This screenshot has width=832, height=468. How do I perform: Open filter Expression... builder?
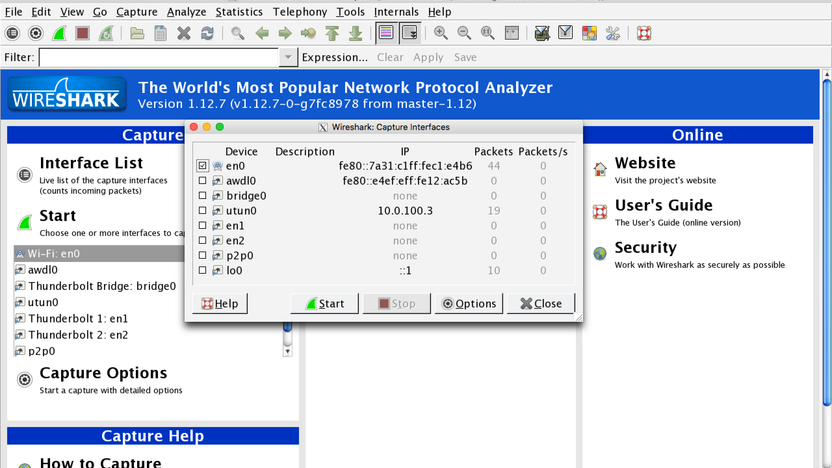(334, 57)
